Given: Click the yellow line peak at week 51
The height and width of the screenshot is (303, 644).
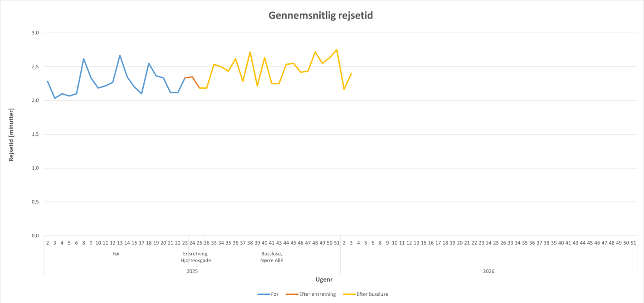Looking at the screenshot, I should click(337, 50).
